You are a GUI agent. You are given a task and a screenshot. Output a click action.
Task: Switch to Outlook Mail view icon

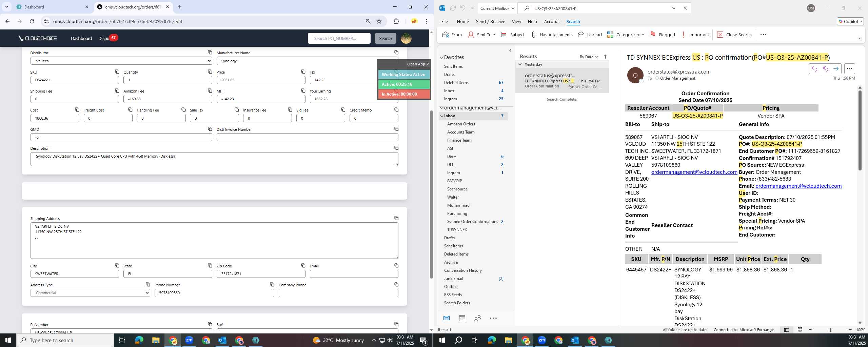pyautogui.click(x=447, y=318)
